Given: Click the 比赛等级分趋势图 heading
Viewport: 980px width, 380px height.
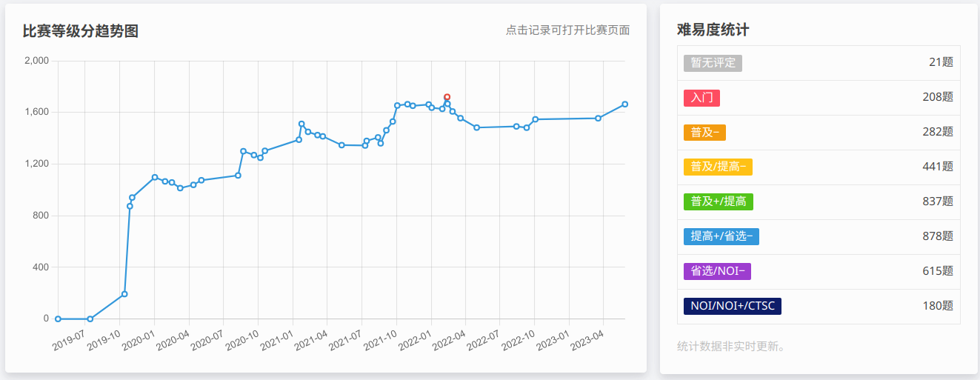Looking at the screenshot, I should click(81, 31).
